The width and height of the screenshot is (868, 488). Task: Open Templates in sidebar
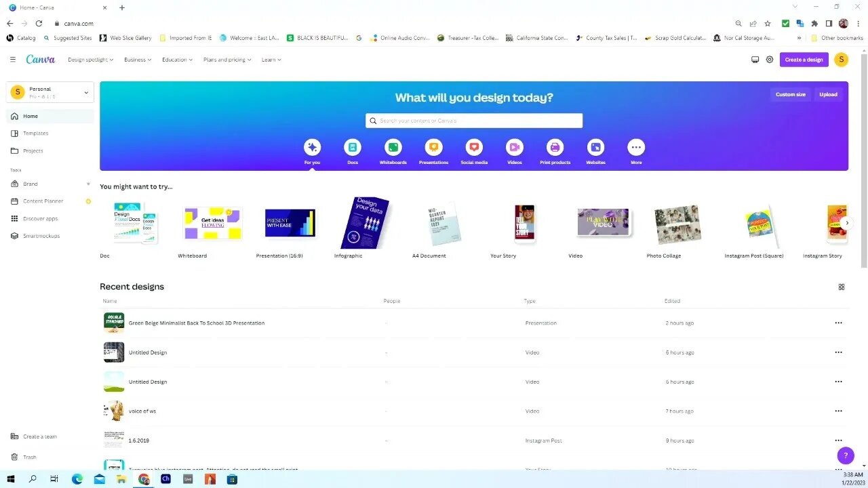click(50, 134)
